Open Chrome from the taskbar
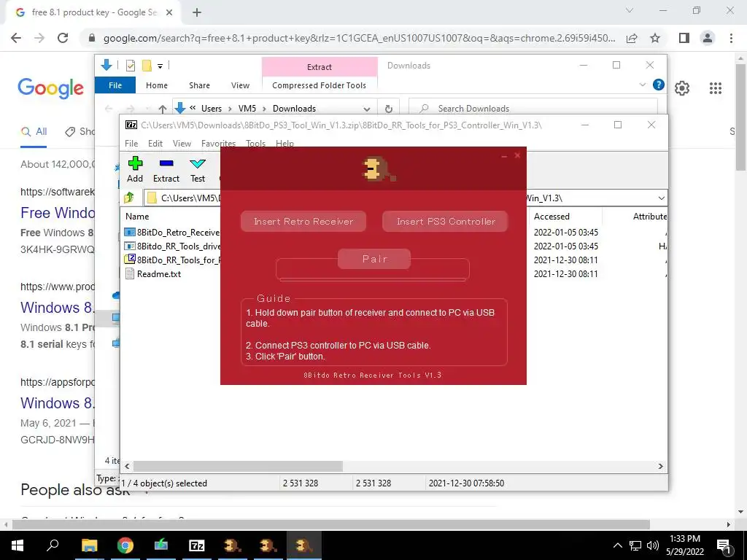Screen dimensions: 747x560 coord(125,545)
